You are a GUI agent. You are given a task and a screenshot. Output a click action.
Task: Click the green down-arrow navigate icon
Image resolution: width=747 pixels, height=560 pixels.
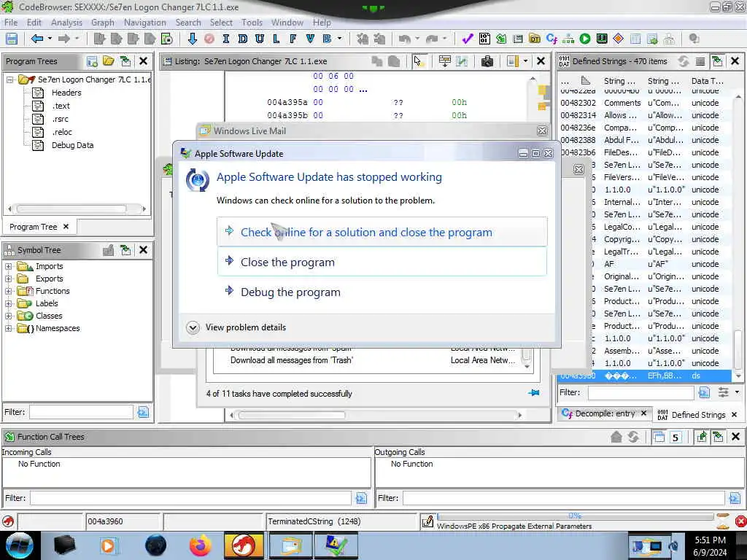click(x=192, y=39)
